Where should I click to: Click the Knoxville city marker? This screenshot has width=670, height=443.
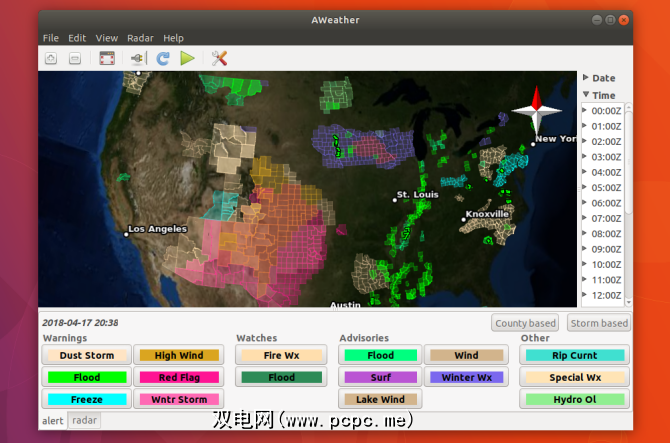click(464, 220)
